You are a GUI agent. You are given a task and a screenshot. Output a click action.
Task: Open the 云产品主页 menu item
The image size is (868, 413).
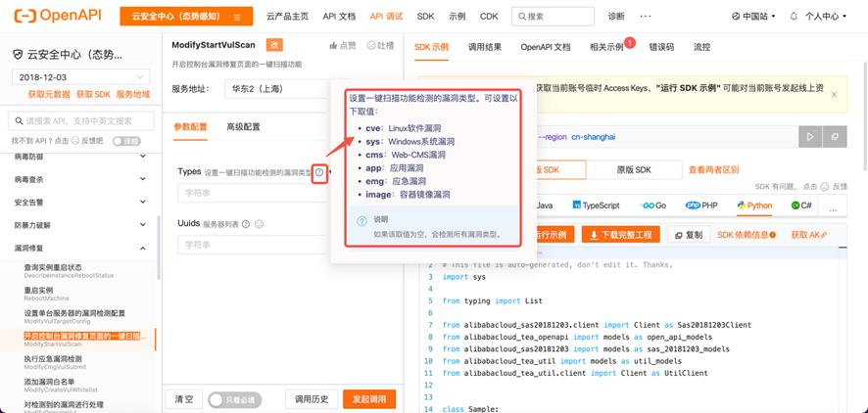click(x=287, y=16)
